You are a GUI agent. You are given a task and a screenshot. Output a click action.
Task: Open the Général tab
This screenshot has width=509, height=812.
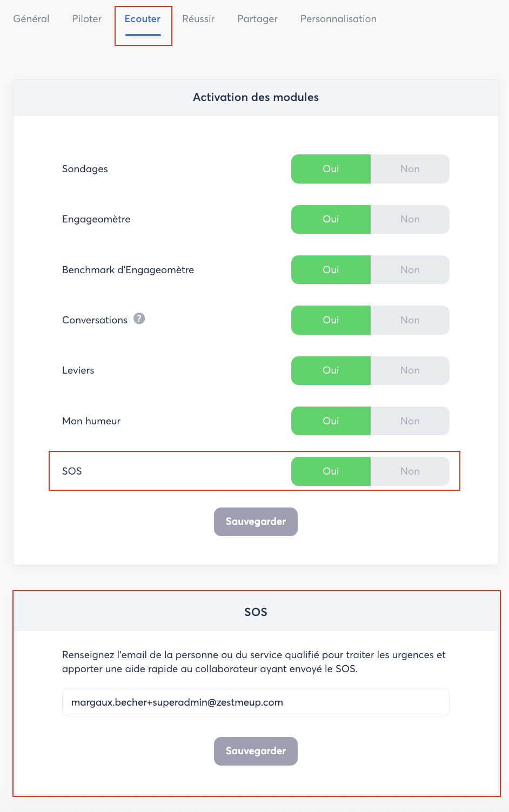(31, 19)
